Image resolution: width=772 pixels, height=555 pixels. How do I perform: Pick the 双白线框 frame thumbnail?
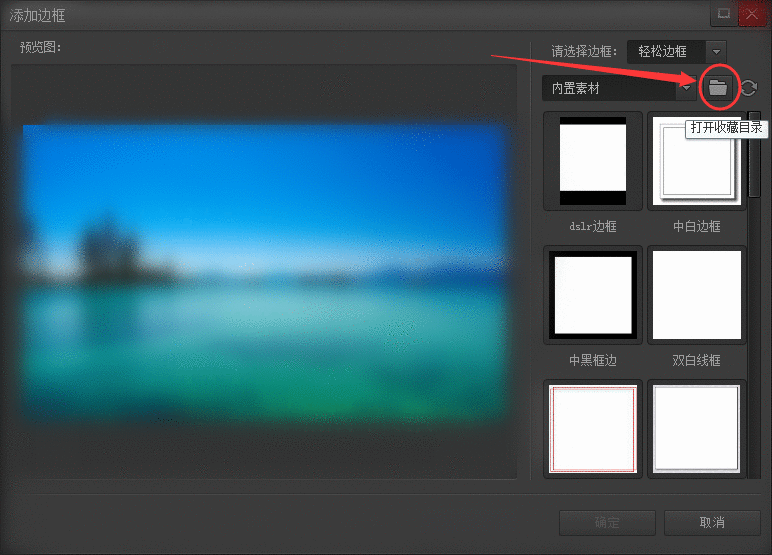click(696, 295)
